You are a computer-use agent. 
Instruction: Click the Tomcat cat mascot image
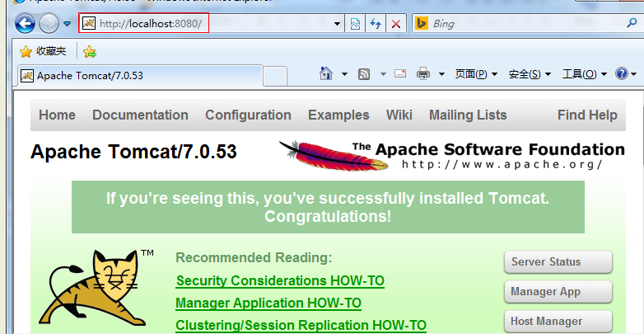point(96,287)
